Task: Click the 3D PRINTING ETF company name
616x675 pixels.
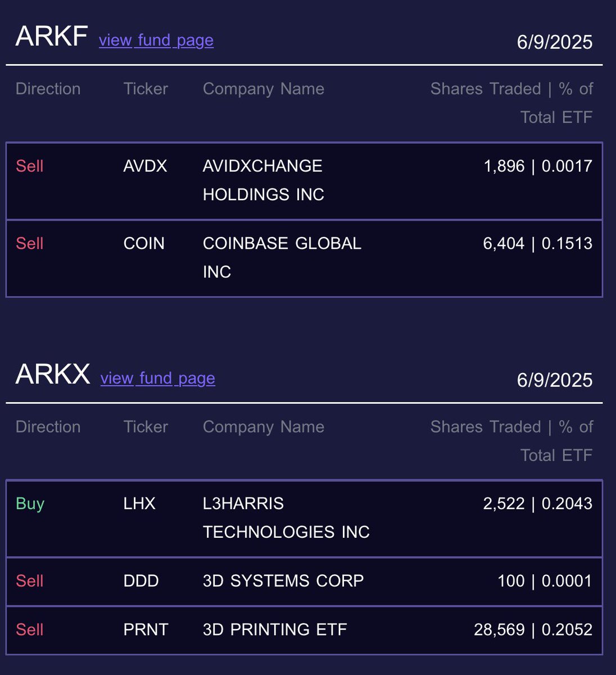Action: coord(274,629)
